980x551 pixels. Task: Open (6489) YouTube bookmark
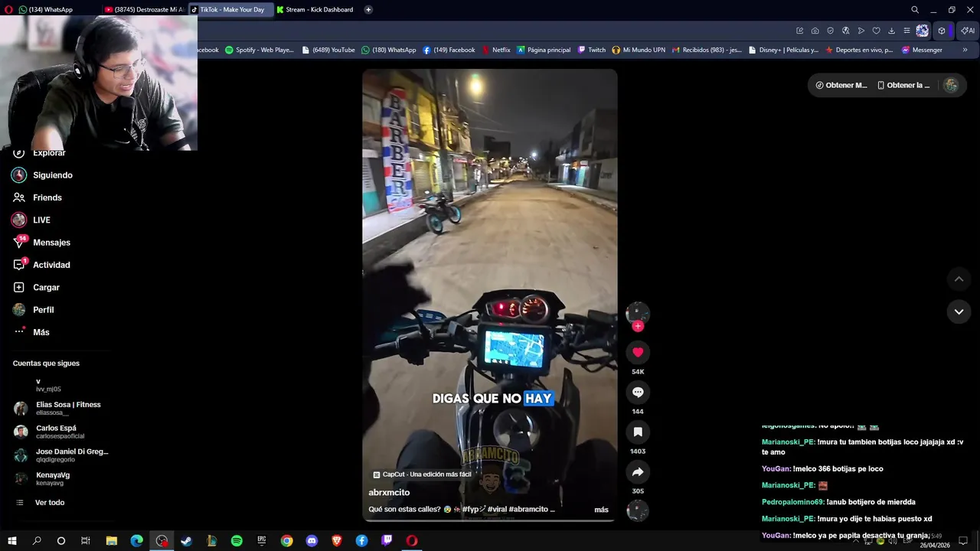click(x=328, y=50)
